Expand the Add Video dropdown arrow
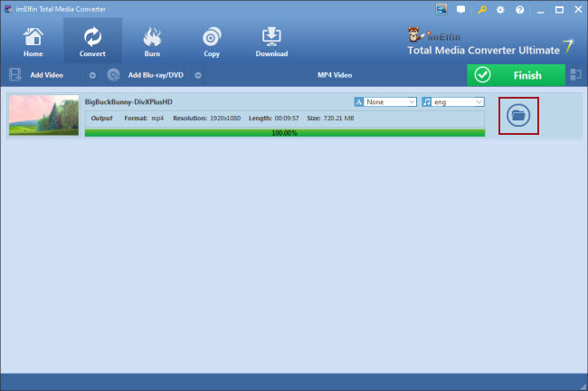The image size is (588, 391). click(92, 75)
